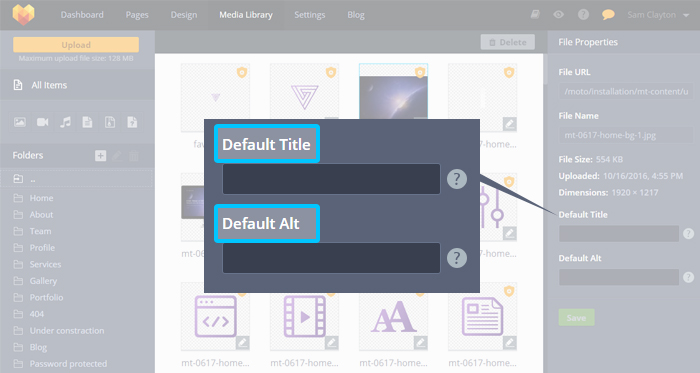The width and height of the screenshot is (700, 373).
Task: Filter media by the last file type icon
Action: [132, 122]
